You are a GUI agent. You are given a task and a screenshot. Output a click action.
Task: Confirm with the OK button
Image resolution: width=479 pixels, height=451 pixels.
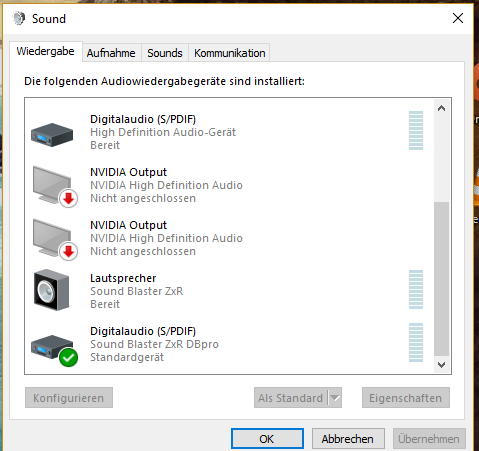[x=267, y=439]
